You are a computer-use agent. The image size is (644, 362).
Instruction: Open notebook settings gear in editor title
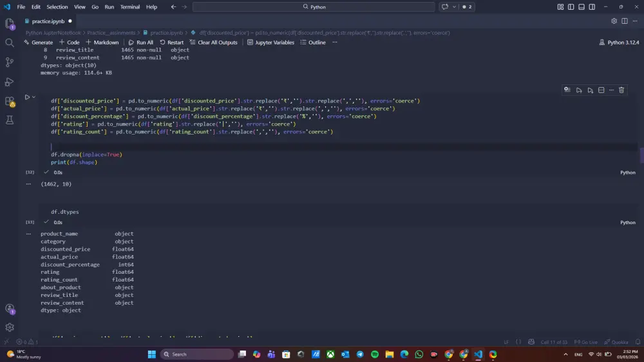(x=614, y=21)
